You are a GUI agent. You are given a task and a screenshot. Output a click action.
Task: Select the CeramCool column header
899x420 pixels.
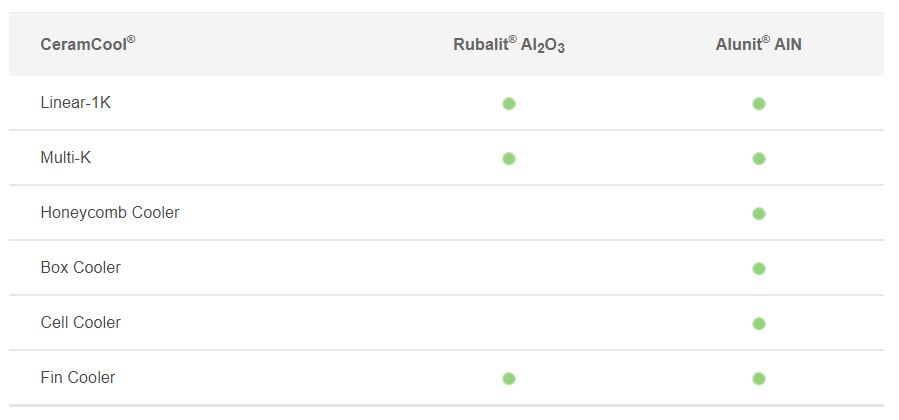pos(88,44)
